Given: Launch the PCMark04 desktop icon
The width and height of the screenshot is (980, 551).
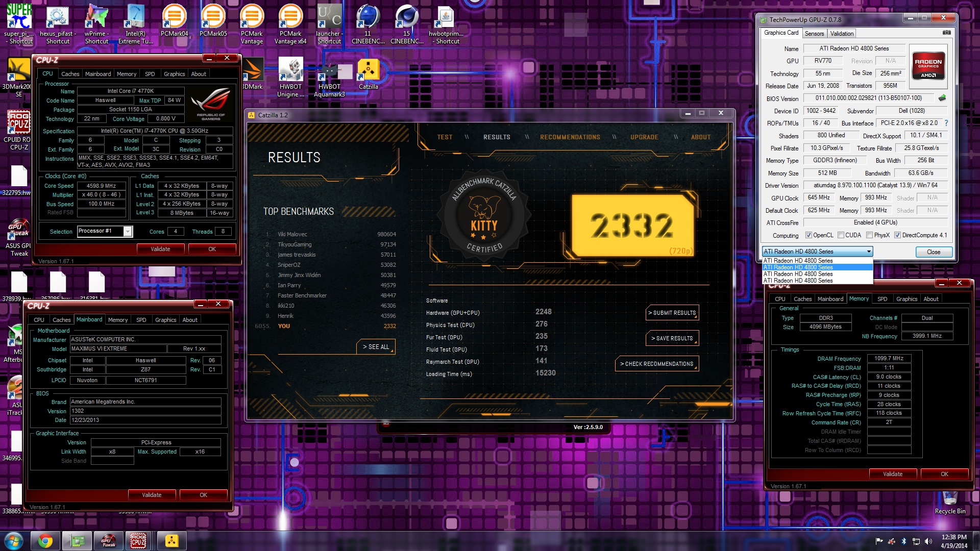Looking at the screenshot, I should [174, 20].
